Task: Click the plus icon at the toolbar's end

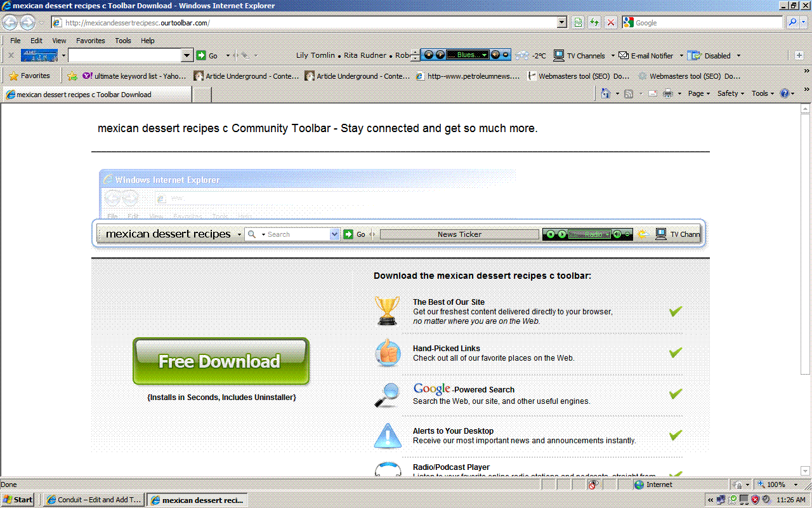Action: 799,56
